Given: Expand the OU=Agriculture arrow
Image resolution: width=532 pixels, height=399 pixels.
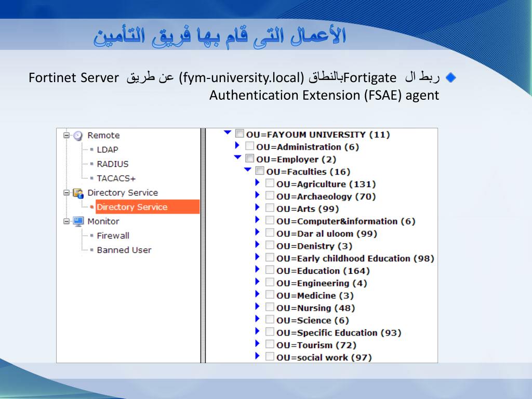Looking at the screenshot, I should point(258,182).
